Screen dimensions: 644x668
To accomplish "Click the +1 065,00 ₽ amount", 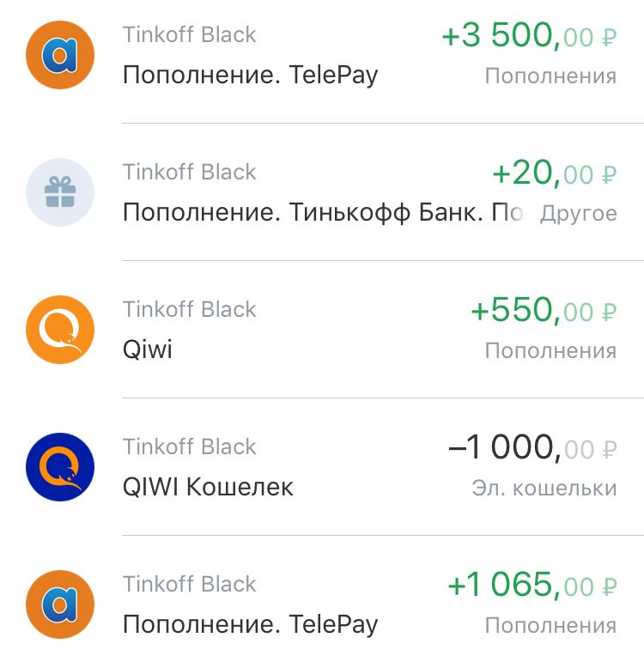I will pos(532,586).
